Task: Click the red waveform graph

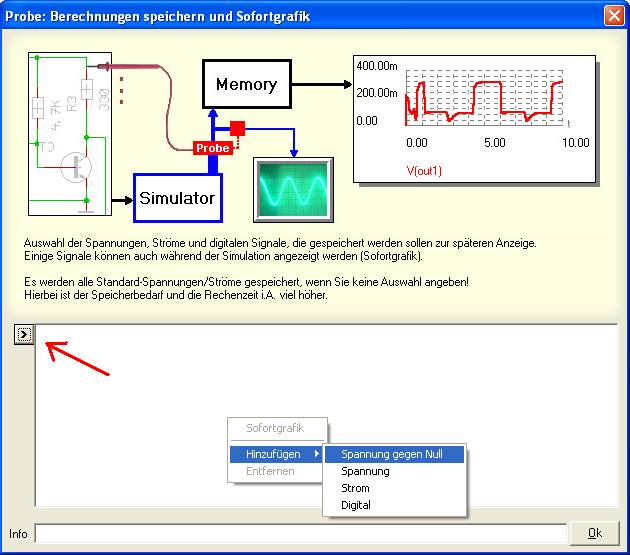Action: pyautogui.click(x=490, y=100)
